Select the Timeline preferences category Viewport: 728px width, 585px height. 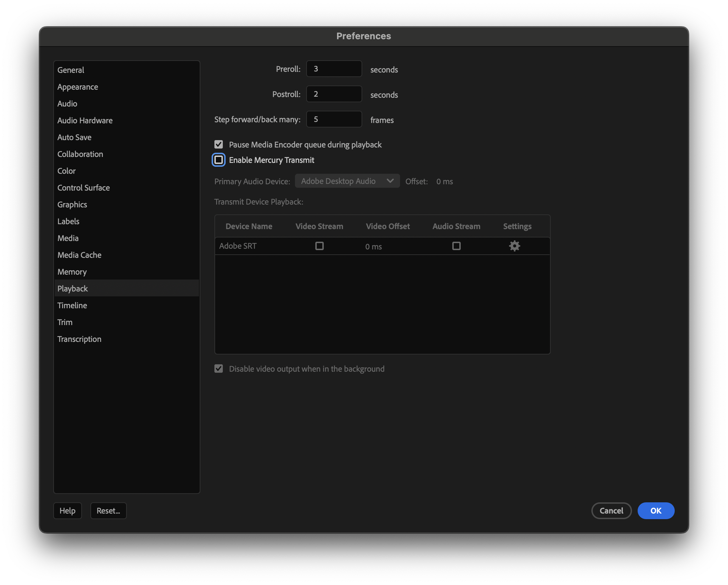(72, 305)
